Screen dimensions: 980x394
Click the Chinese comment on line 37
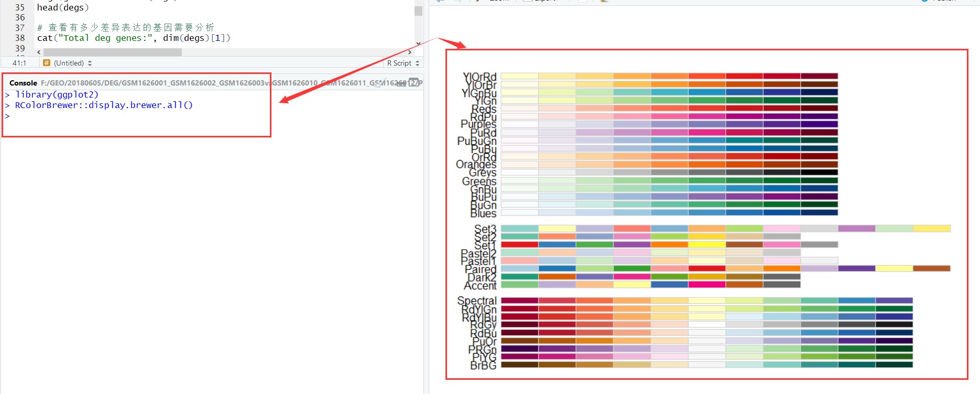[126, 27]
